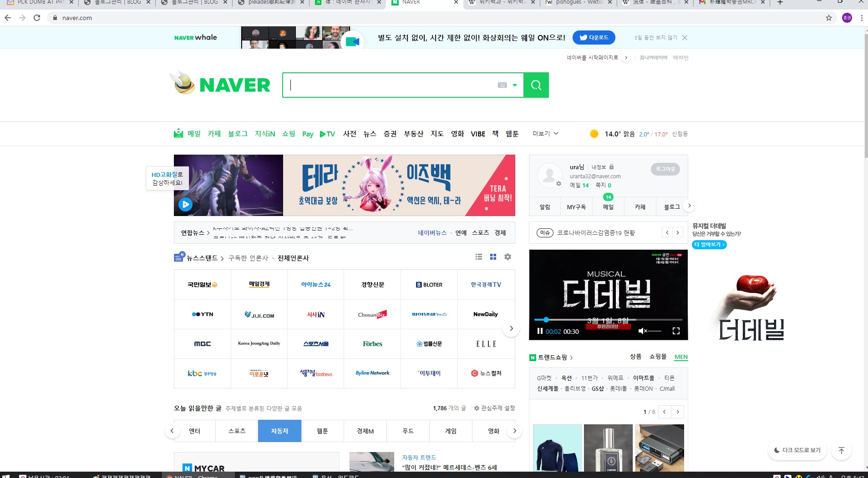Expand the search autocomplete dropdown arrow
This screenshot has width=868, height=478.
[515, 85]
